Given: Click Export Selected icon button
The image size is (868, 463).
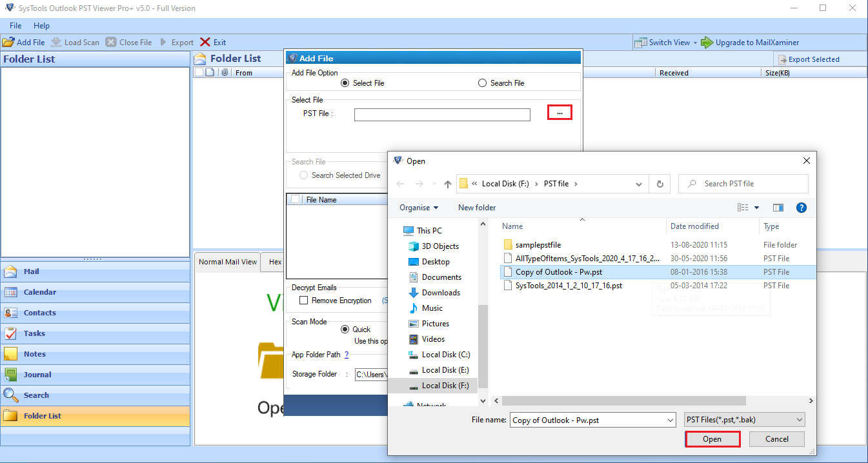Looking at the screenshot, I should [x=782, y=59].
